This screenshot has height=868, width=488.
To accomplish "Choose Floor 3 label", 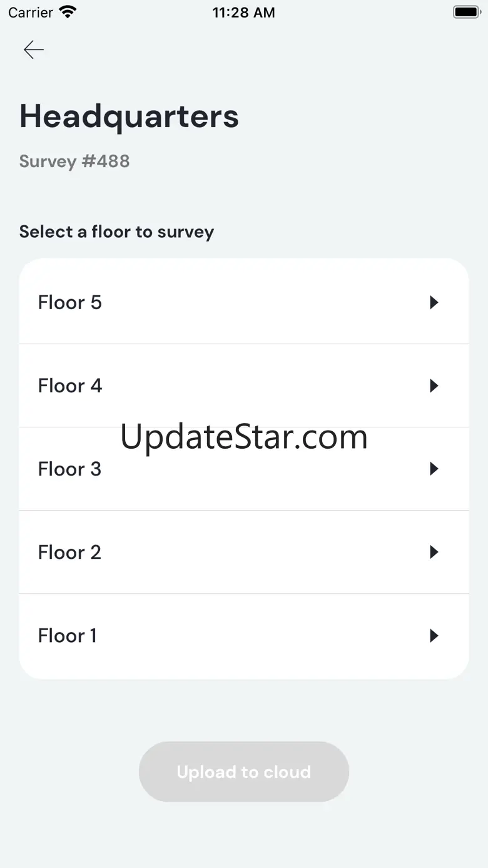I will (69, 469).
